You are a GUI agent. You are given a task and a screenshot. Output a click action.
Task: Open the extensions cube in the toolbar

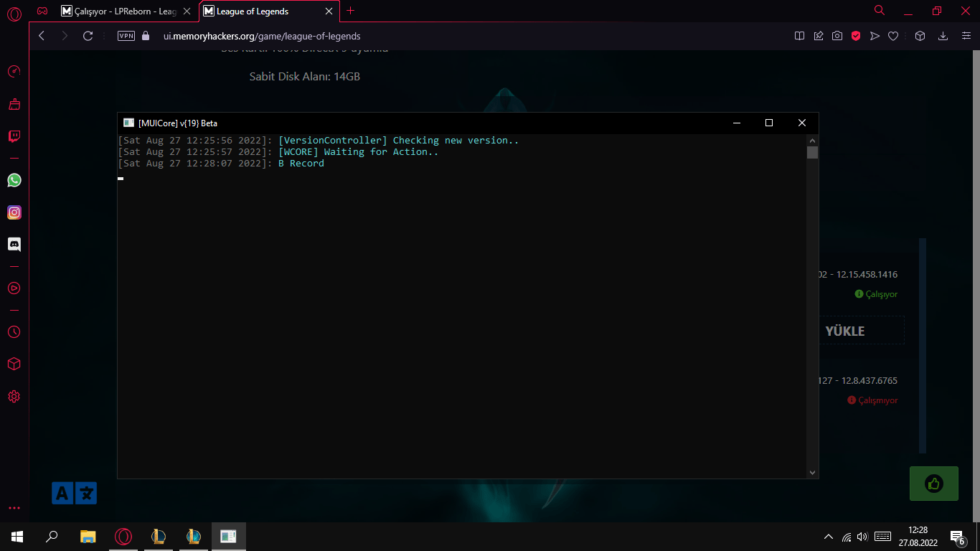(x=920, y=36)
